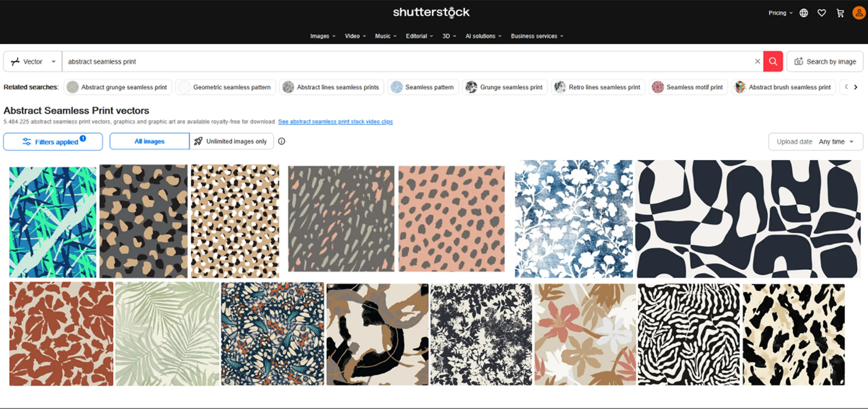Open the black-brown abstract brush swirl thumbnail

coord(377,334)
